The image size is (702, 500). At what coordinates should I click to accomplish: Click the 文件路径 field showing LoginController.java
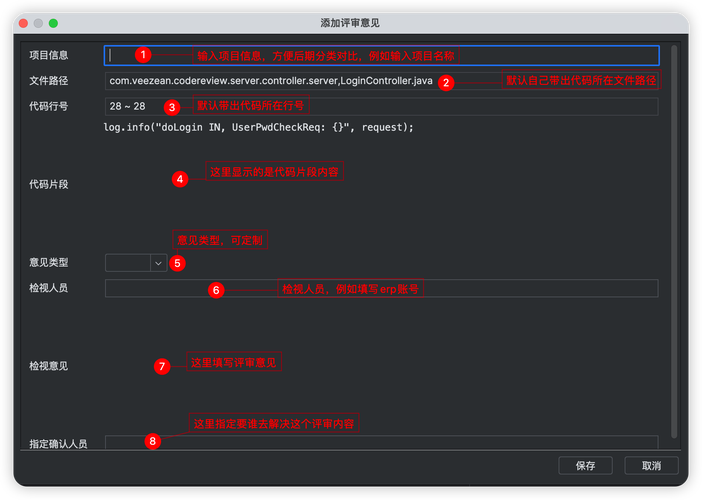pos(381,81)
